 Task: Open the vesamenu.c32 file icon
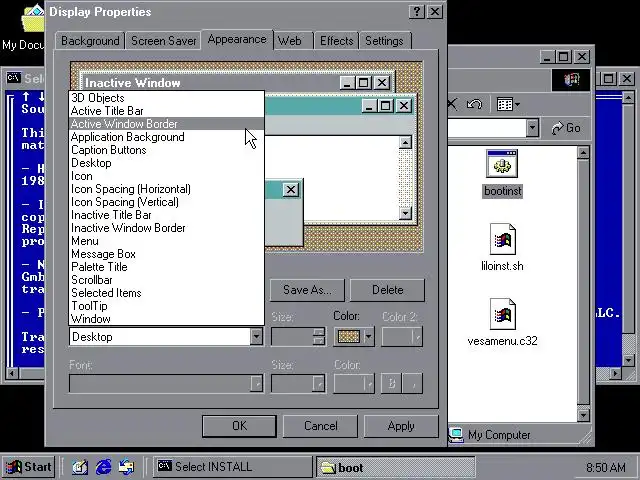click(x=502, y=314)
